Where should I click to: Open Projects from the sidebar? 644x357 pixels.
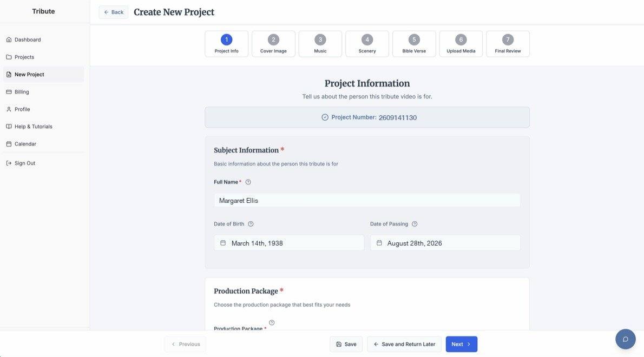[43, 57]
